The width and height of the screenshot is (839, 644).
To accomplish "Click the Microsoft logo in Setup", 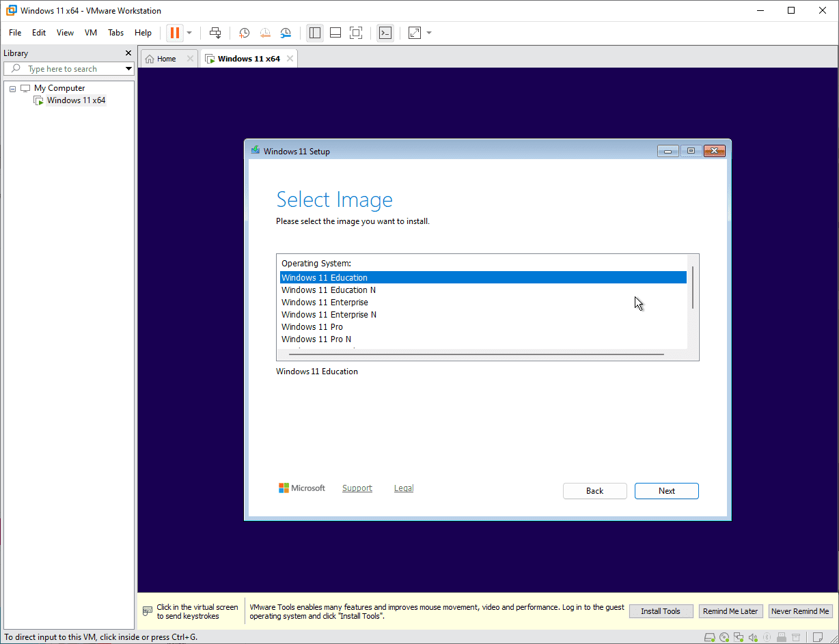I will tap(302, 488).
